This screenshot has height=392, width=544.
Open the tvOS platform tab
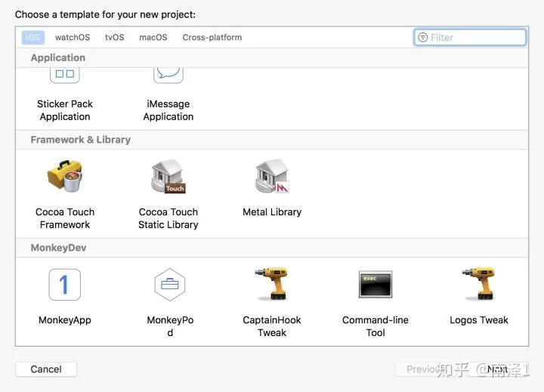pyautogui.click(x=115, y=38)
